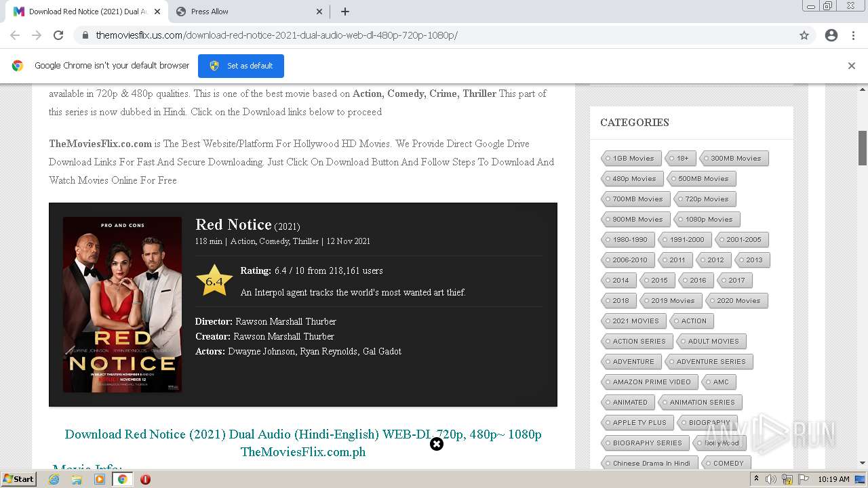The width and height of the screenshot is (868, 488).
Task: Select the Download Red Notice tab
Action: 86,12
